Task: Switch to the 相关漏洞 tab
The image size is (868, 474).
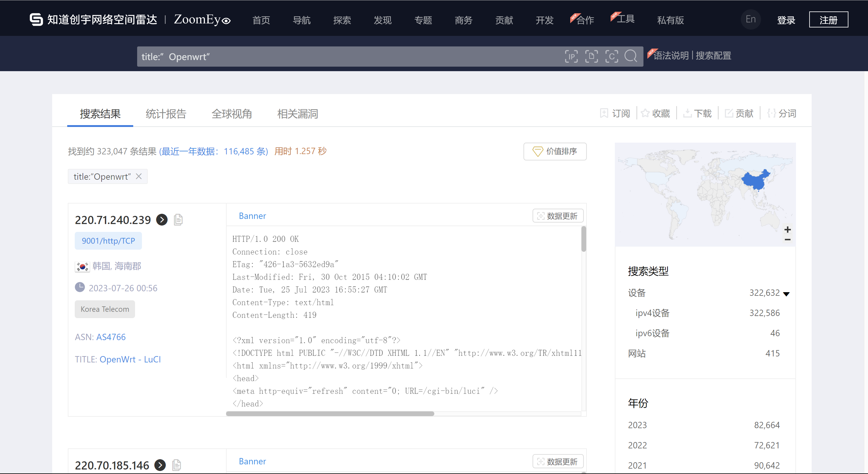Action: click(x=297, y=114)
